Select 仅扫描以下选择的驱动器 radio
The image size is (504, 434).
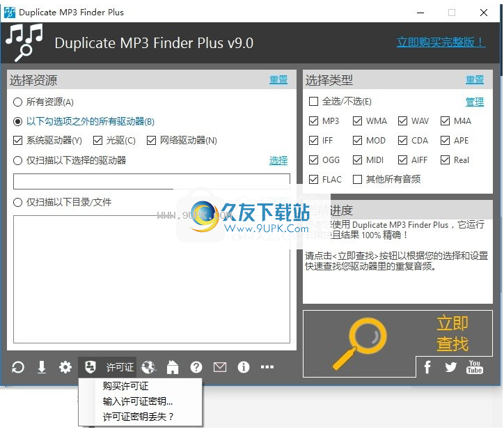click(x=17, y=160)
